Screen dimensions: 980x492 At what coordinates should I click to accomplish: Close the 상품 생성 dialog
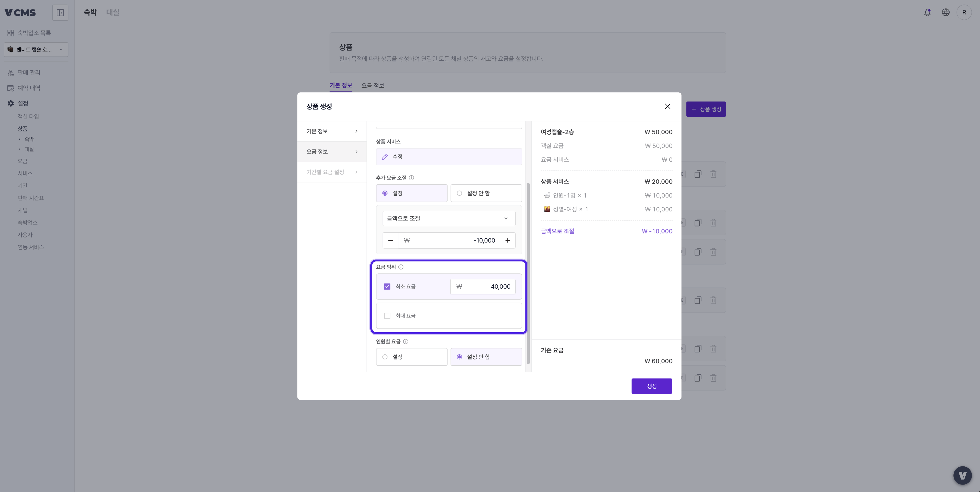(667, 106)
